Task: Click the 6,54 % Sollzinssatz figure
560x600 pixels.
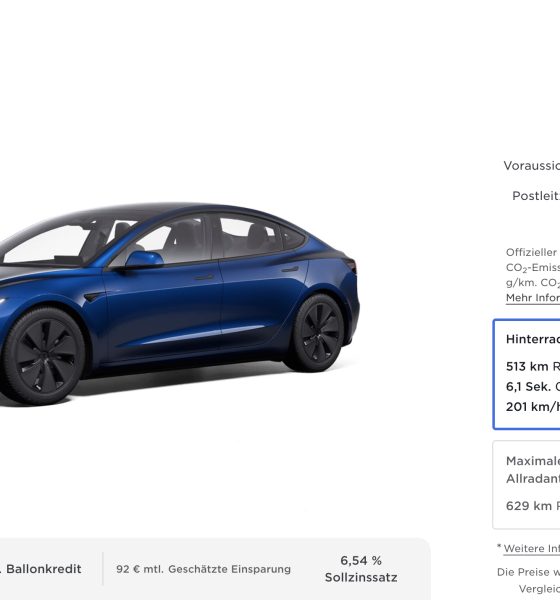Action: (361, 569)
